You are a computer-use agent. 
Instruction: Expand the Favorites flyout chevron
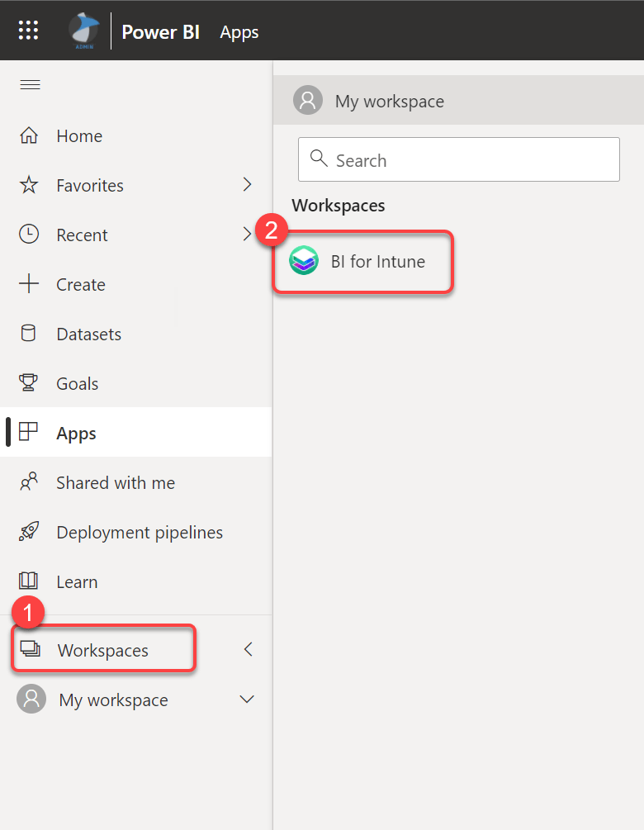coord(247,185)
